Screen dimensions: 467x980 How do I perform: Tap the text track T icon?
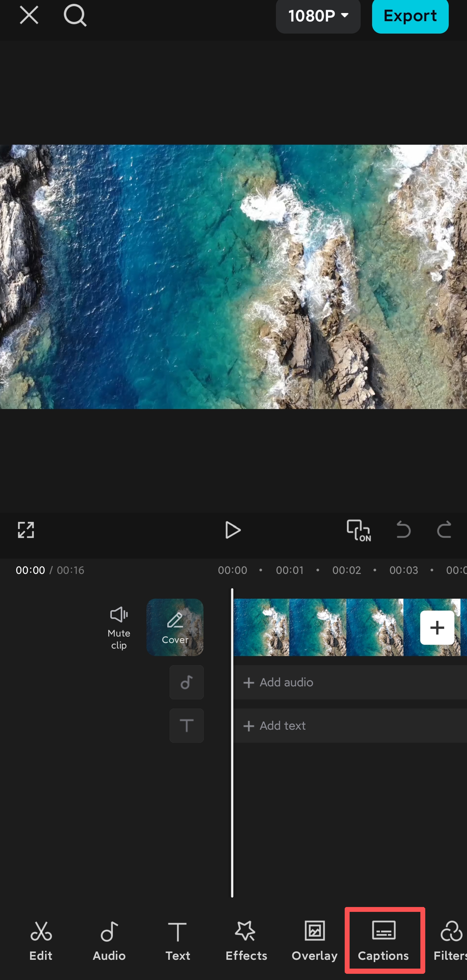pos(187,725)
